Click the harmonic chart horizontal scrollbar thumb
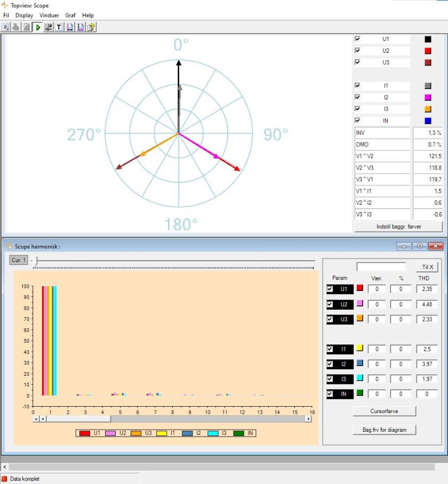 tap(78, 419)
